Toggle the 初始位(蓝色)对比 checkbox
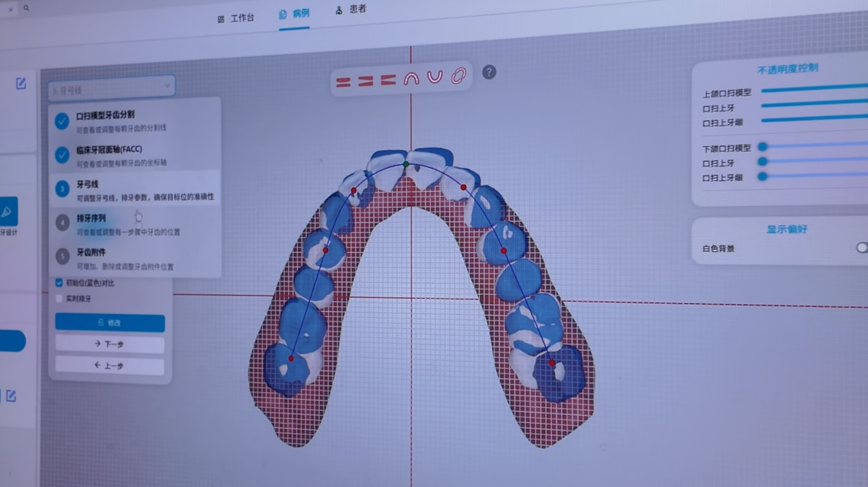This screenshot has height=487, width=868. (59, 283)
